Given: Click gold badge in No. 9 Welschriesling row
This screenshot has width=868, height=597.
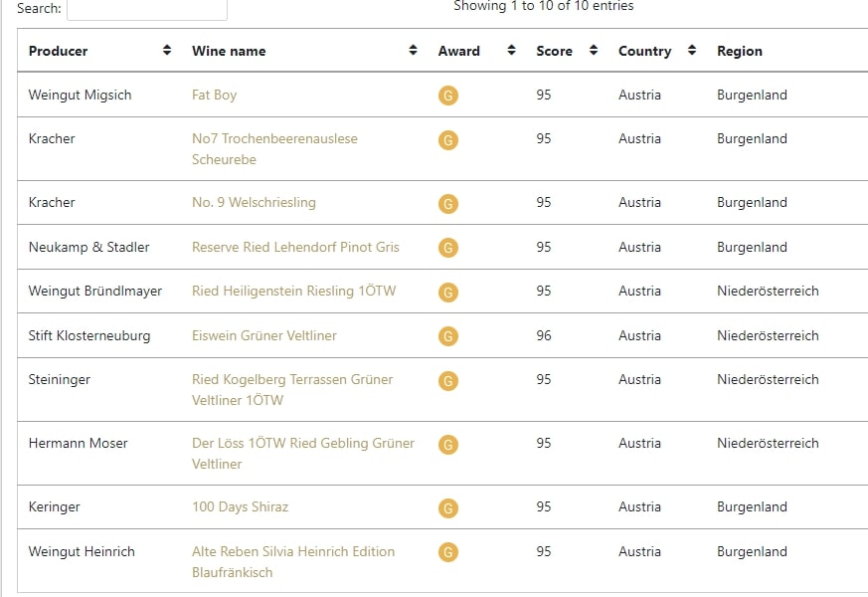Looking at the screenshot, I should coord(447,203).
